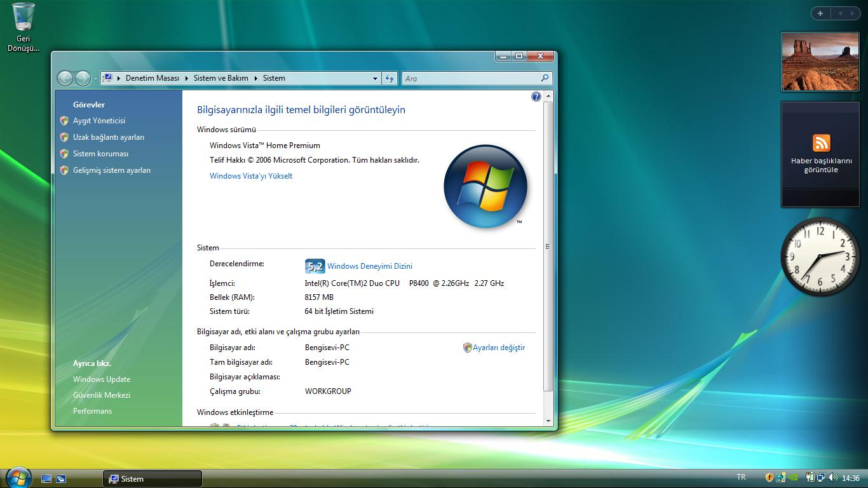Click the battery power tray icon
The width and height of the screenshot is (868, 488).
point(810,478)
